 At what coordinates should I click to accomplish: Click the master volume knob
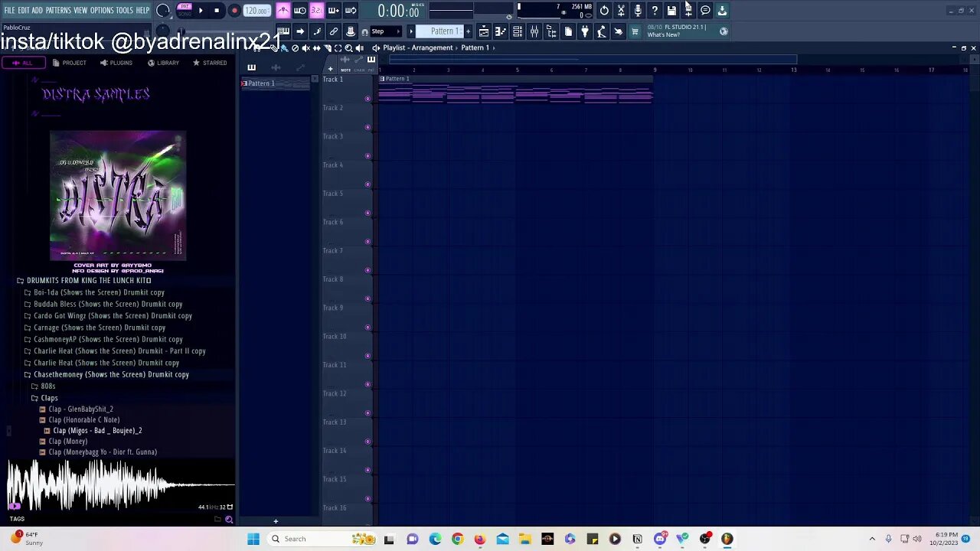163,11
